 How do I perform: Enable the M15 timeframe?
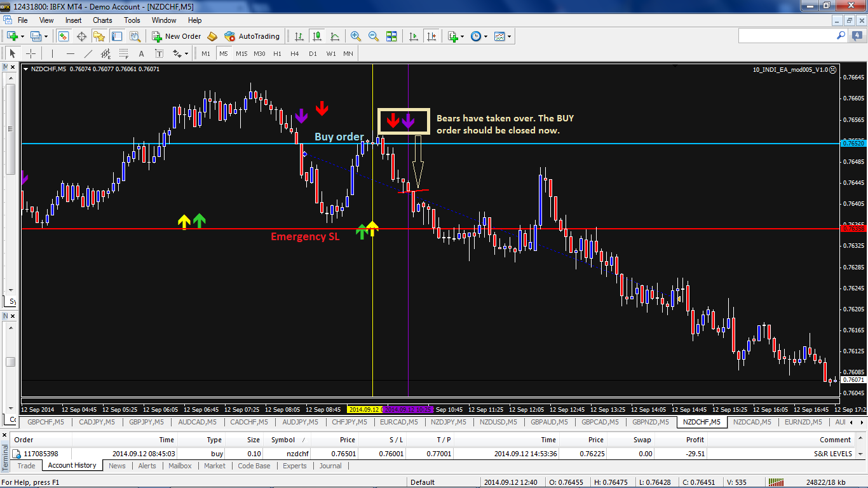[241, 54]
